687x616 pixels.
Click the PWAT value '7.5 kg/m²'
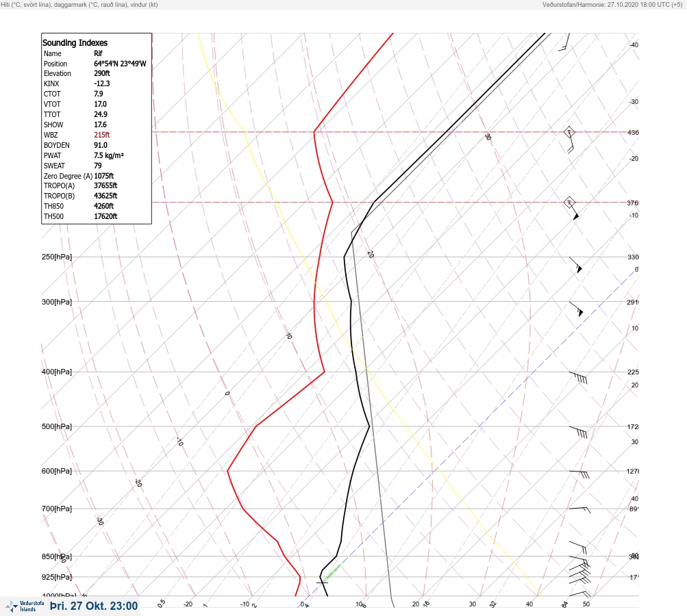[109, 155]
